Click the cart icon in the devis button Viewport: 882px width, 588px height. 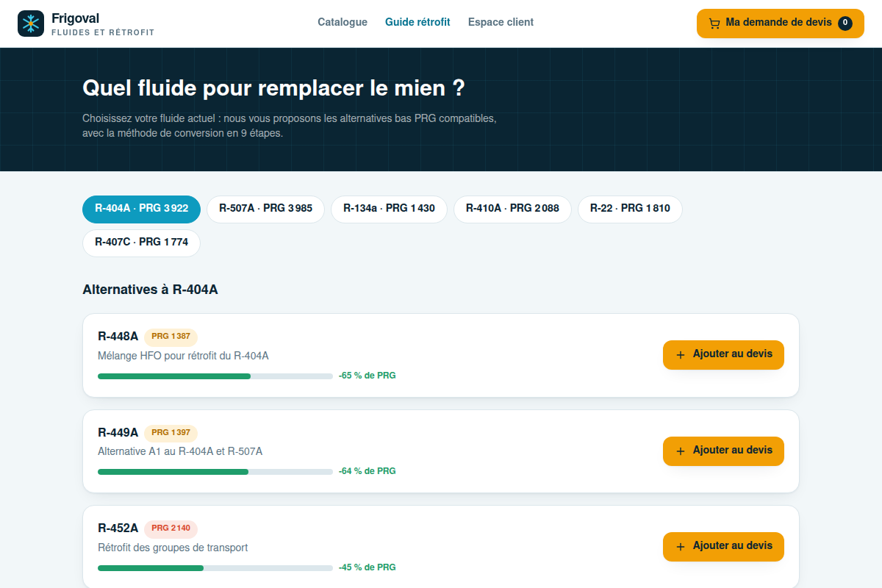click(x=714, y=24)
